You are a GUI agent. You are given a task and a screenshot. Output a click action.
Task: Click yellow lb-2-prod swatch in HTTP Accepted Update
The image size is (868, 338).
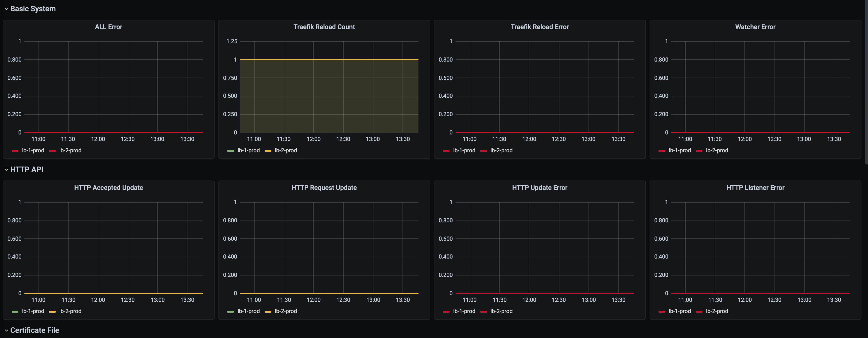pyautogui.click(x=52, y=312)
